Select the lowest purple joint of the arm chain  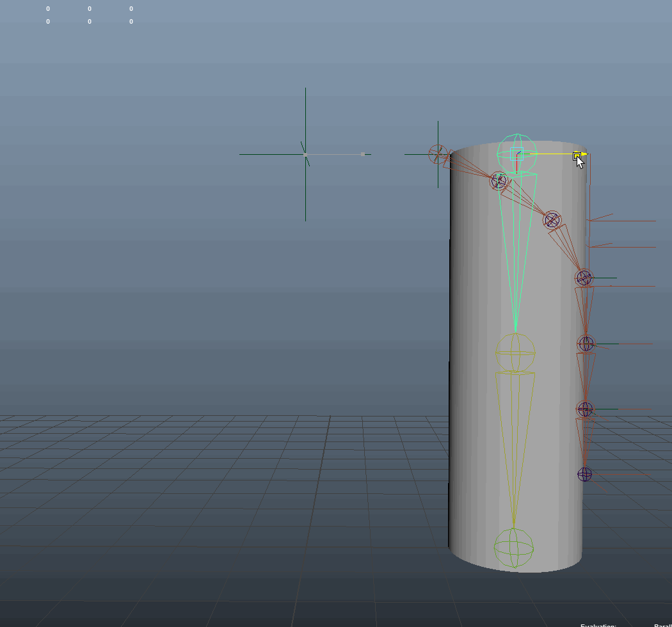click(x=584, y=473)
